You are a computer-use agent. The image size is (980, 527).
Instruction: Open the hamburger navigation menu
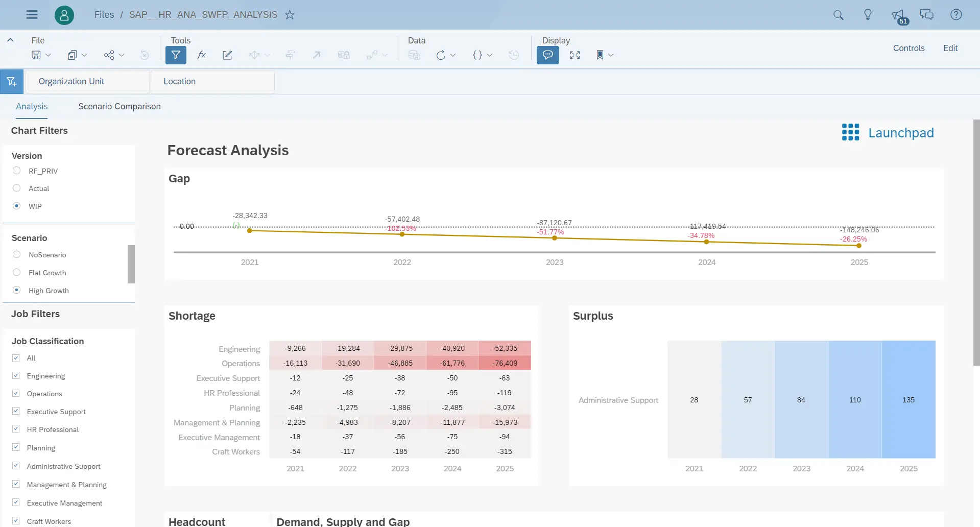[x=32, y=14]
